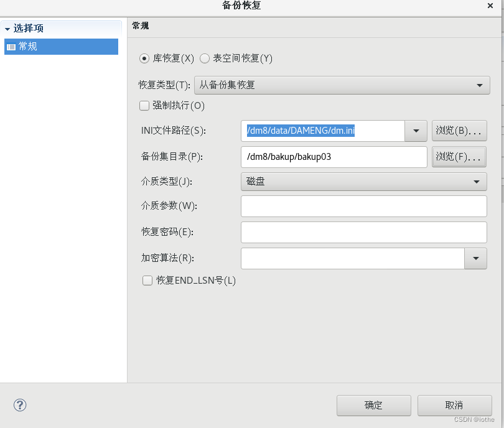Click the 常规 list icon in sidebar
This screenshot has width=504, height=428.
pyautogui.click(x=11, y=47)
